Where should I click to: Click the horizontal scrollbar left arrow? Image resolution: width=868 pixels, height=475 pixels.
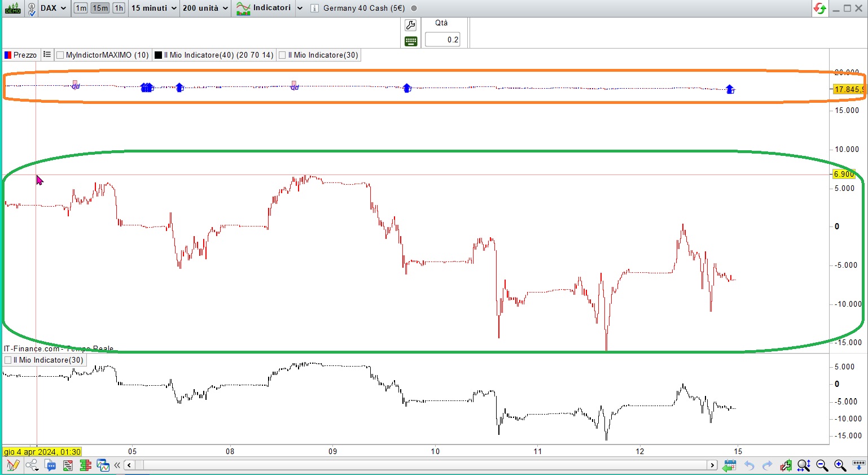(x=129, y=465)
